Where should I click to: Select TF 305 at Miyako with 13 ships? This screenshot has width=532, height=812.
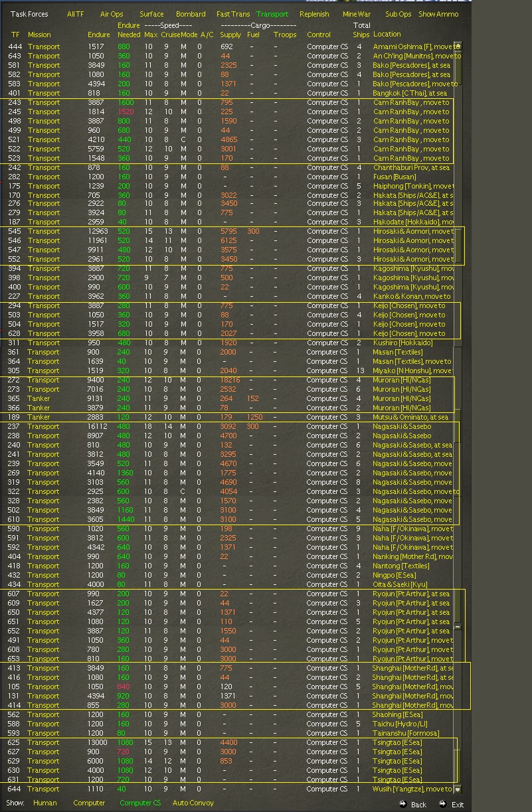pos(230,370)
